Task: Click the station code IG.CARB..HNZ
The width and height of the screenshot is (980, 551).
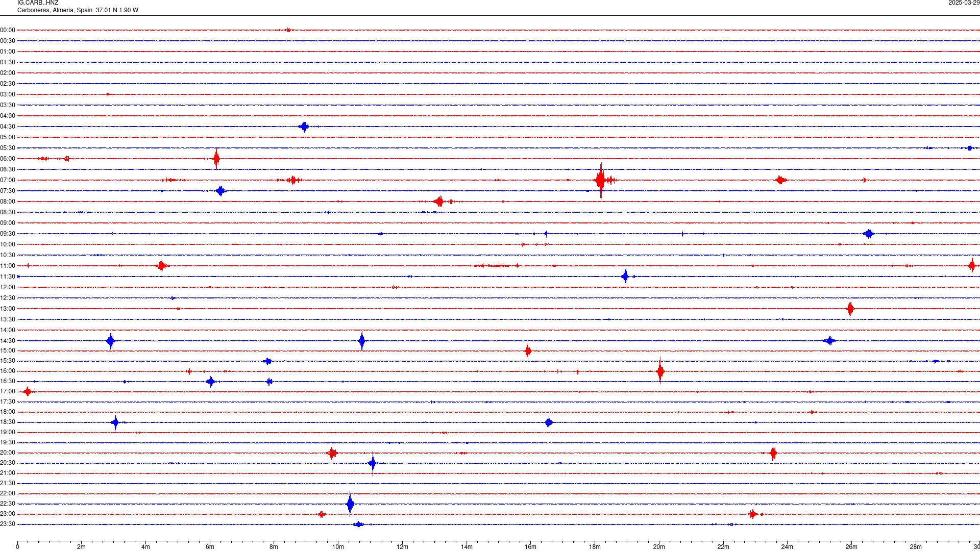Action: (x=38, y=3)
